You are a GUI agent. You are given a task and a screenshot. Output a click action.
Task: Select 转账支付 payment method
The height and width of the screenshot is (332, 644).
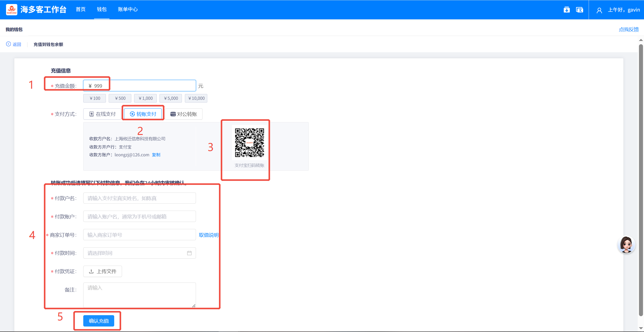(143, 114)
